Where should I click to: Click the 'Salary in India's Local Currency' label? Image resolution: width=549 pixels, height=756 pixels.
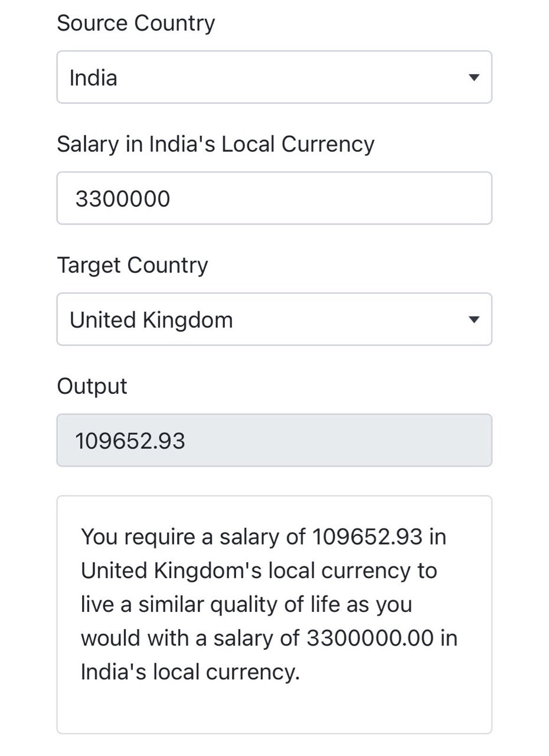(x=215, y=144)
